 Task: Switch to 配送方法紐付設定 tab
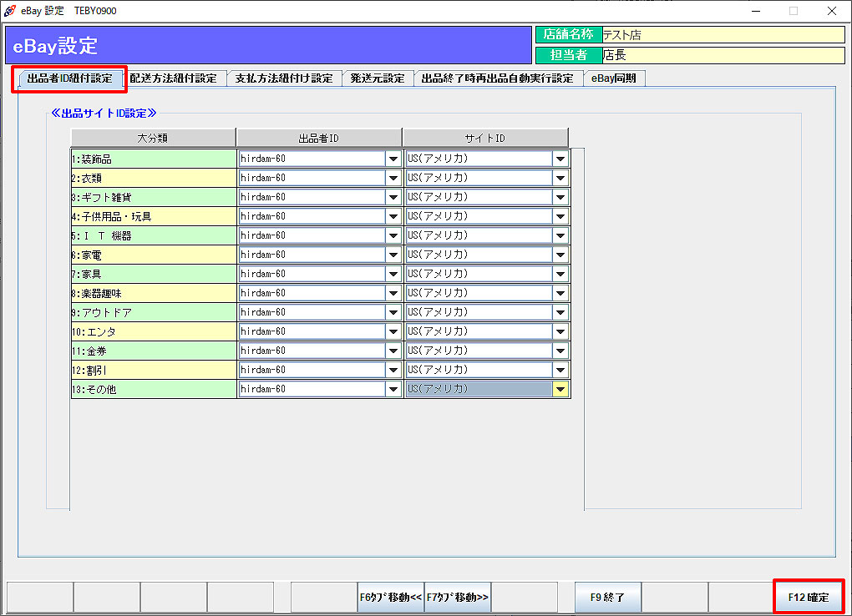click(x=173, y=78)
